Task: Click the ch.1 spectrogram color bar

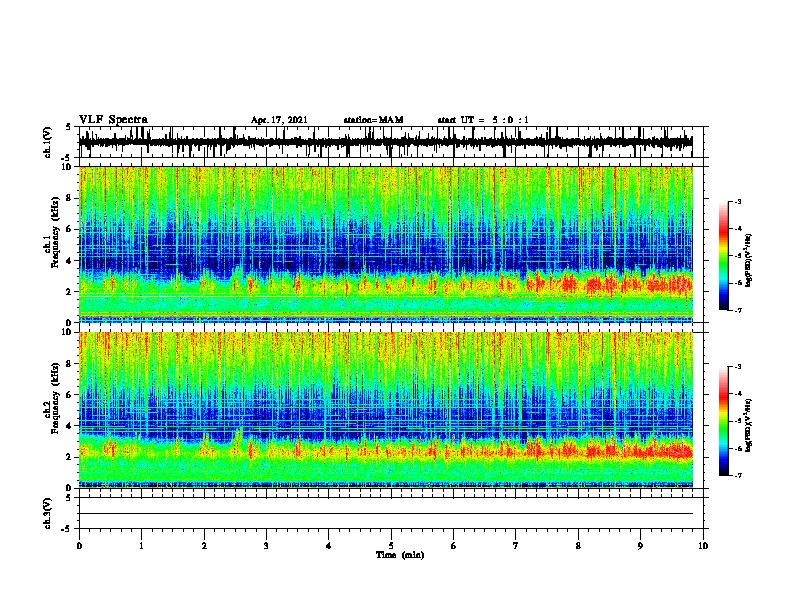Action: coord(724,256)
